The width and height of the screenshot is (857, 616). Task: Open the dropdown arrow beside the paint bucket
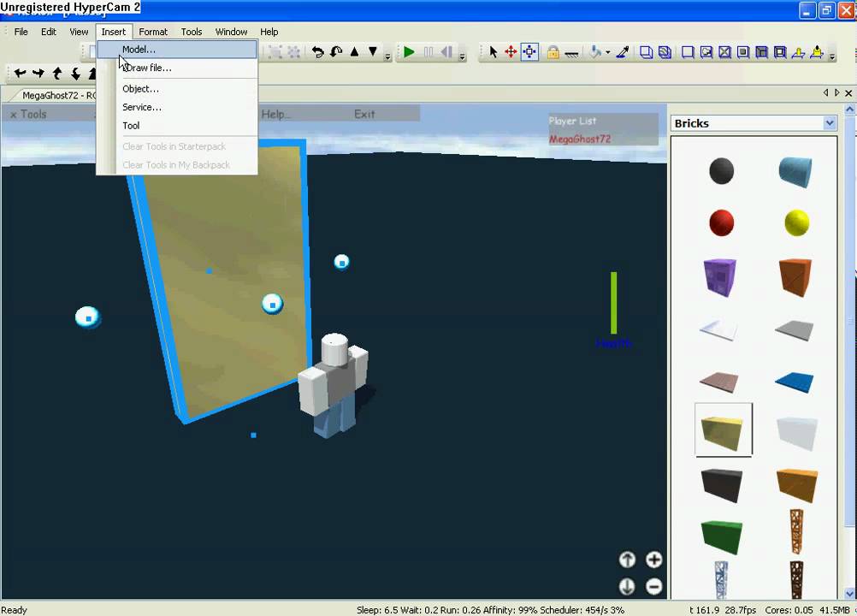pos(608,52)
